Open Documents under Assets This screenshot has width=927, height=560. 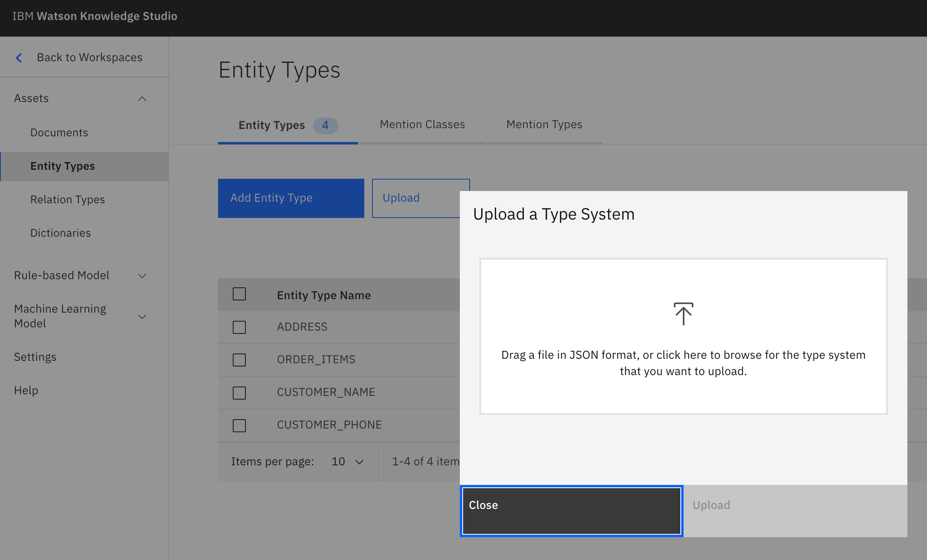[59, 132]
